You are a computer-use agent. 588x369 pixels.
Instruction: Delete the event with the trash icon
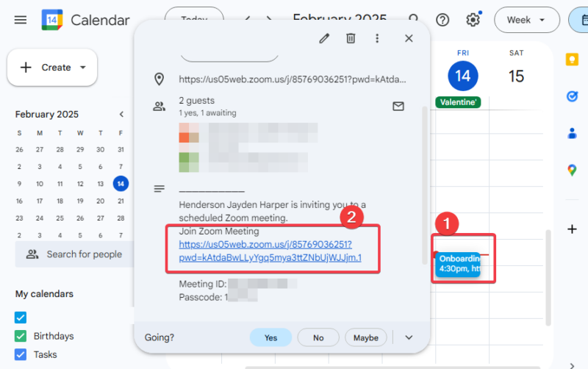pyautogui.click(x=351, y=38)
